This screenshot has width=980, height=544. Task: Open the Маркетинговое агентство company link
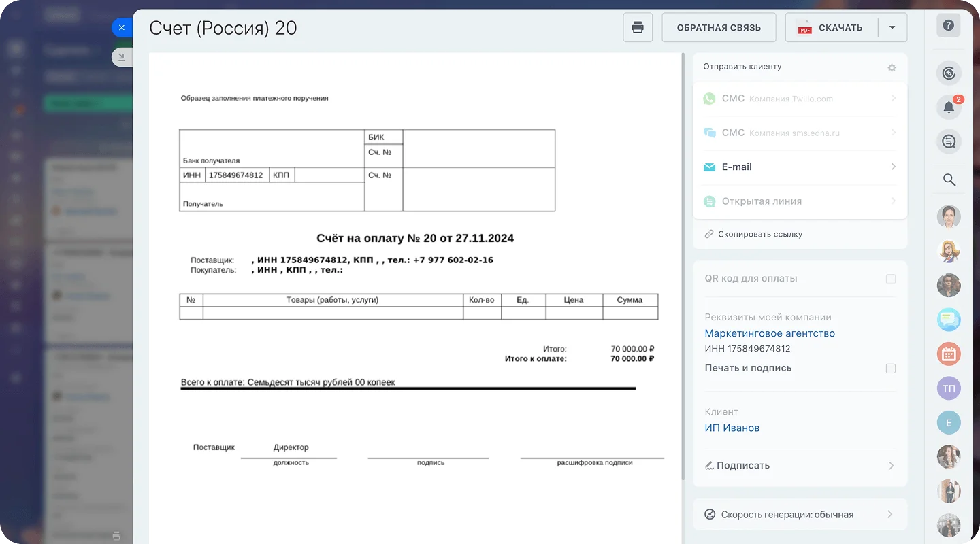[770, 333]
